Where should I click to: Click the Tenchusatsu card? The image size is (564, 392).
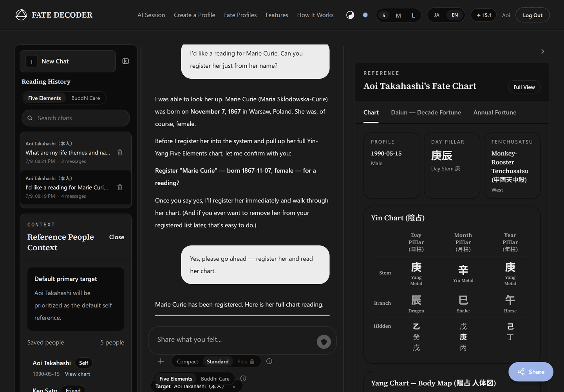[512, 166]
